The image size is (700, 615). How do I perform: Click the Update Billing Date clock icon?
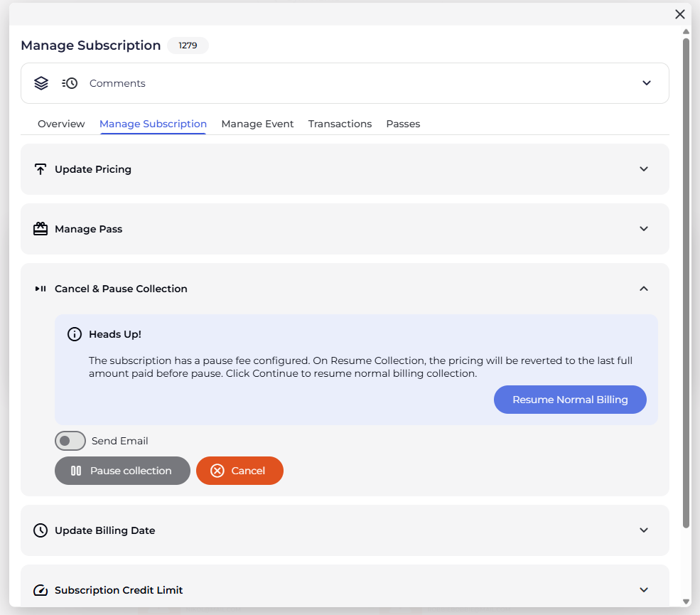pos(41,530)
